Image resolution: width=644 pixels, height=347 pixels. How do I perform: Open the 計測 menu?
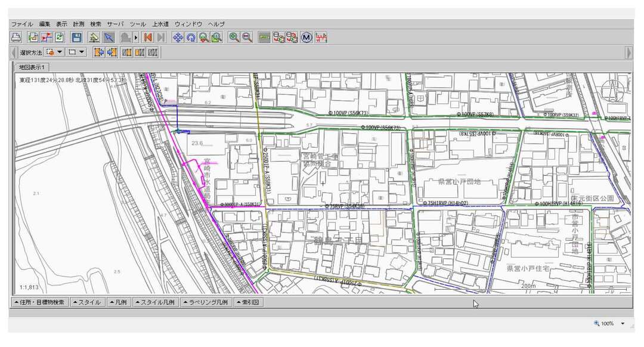click(79, 24)
